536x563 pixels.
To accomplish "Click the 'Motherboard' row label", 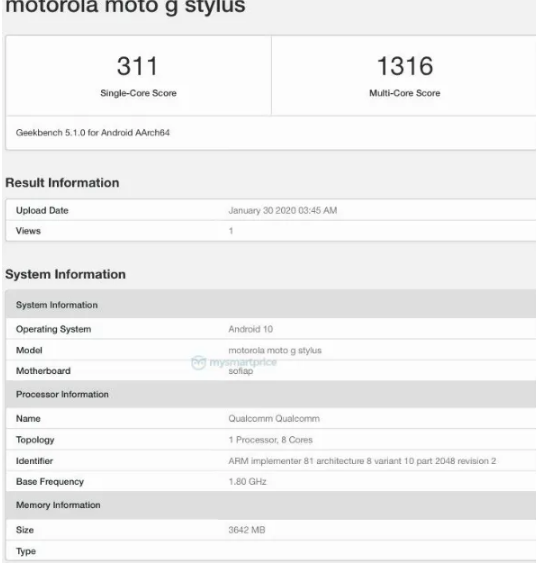I will pyautogui.click(x=43, y=371).
